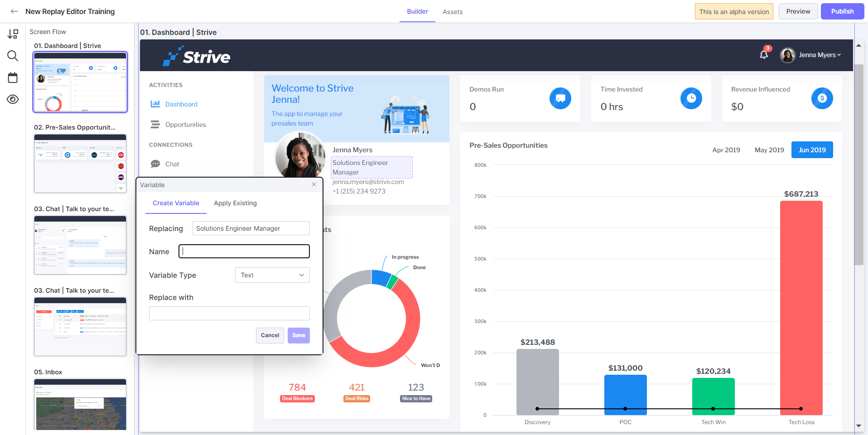Click the Opportunities list icon
Screen dimensions: 868x435
click(155, 124)
